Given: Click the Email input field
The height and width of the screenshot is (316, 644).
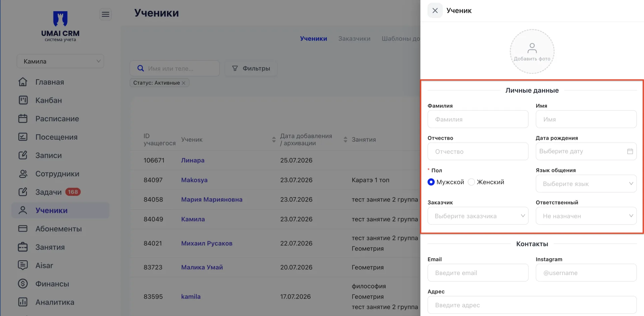Looking at the screenshot, I should click(x=478, y=273).
